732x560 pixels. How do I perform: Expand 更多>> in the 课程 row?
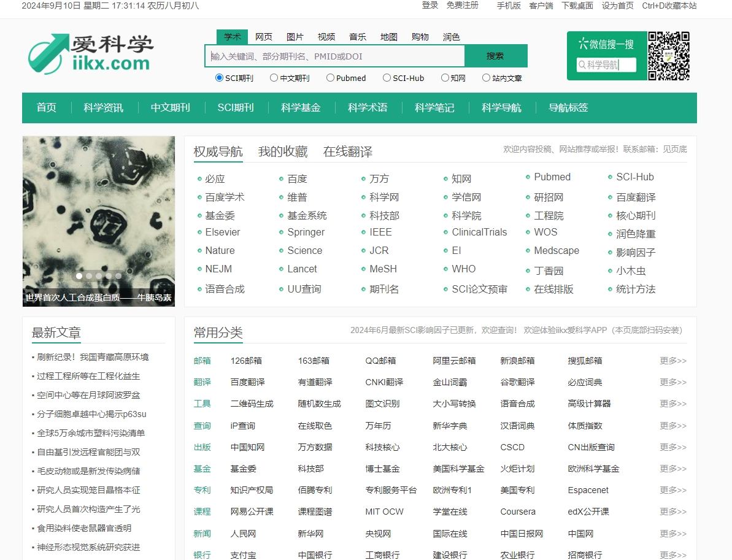point(673,512)
